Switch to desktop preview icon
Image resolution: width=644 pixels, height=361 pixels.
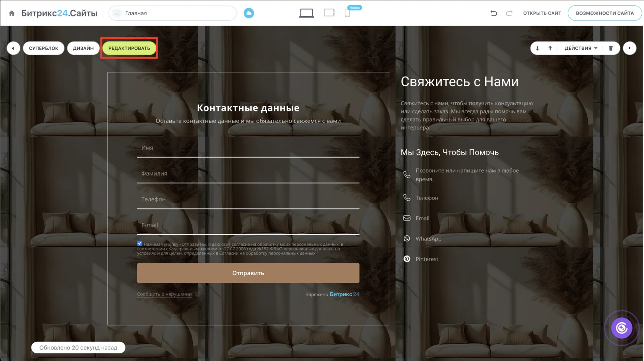click(x=307, y=13)
